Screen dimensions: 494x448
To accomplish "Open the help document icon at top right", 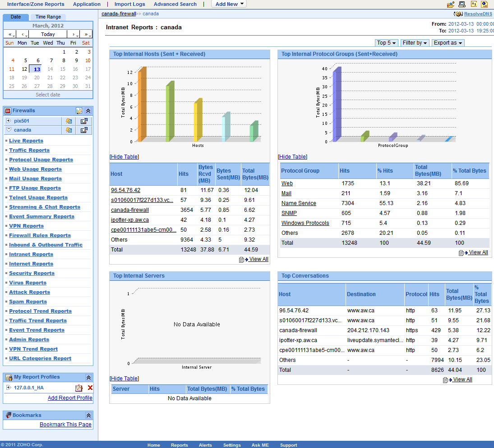I will point(484,4).
